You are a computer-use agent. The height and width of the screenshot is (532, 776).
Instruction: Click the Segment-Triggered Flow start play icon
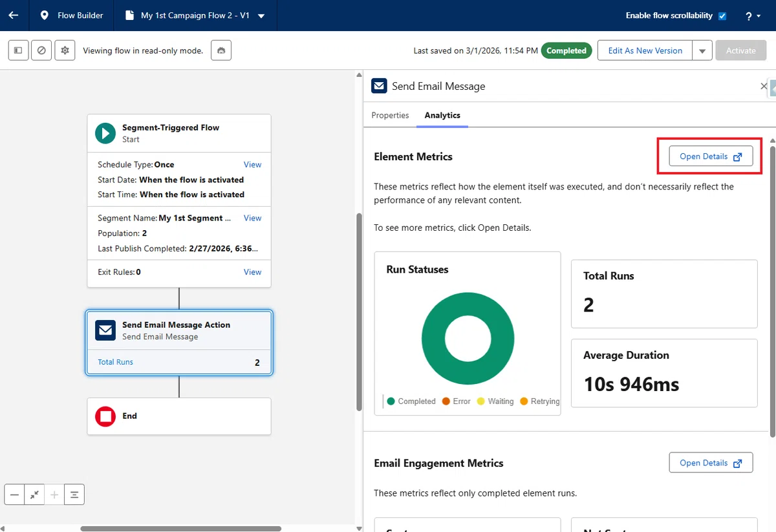(105, 133)
